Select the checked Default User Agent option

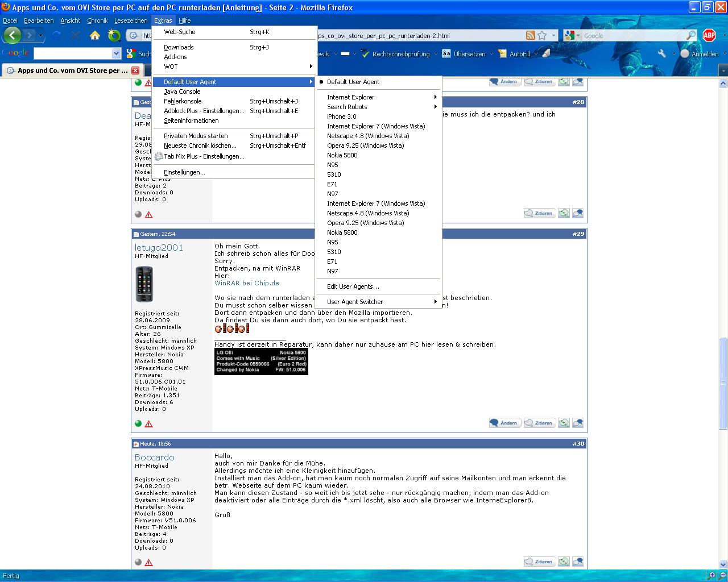[x=378, y=82]
